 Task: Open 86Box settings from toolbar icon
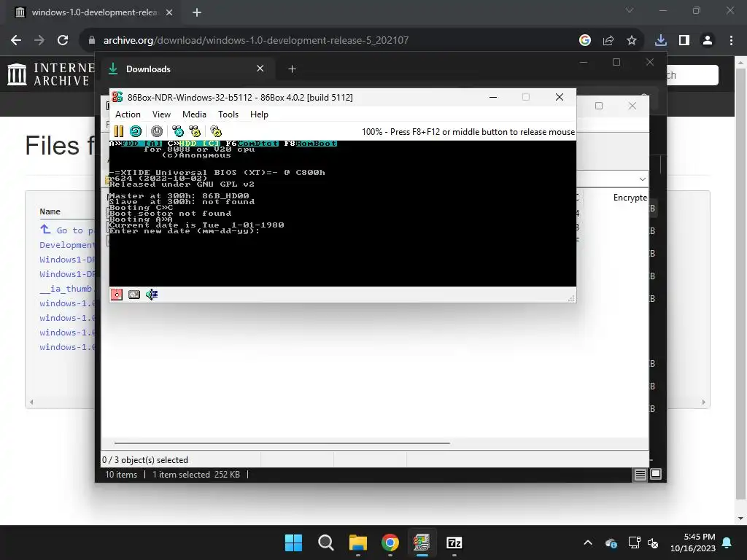click(x=216, y=131)
